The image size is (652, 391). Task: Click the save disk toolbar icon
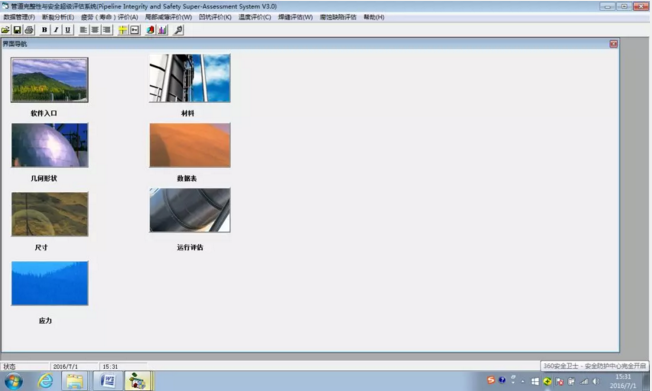[x=17, y=30]
